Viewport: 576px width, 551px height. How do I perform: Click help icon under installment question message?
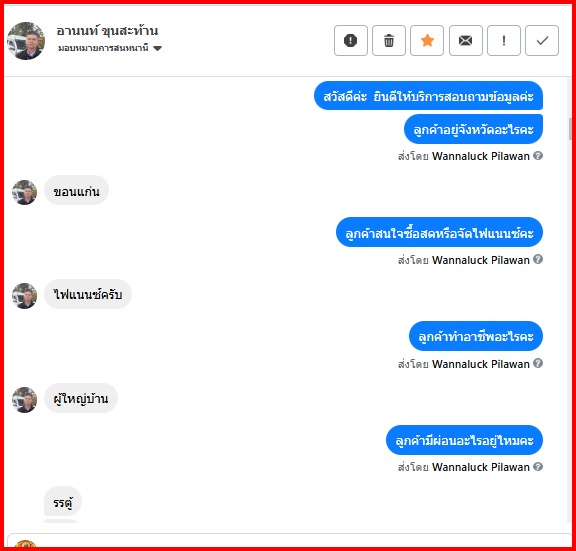click(538, 467)
